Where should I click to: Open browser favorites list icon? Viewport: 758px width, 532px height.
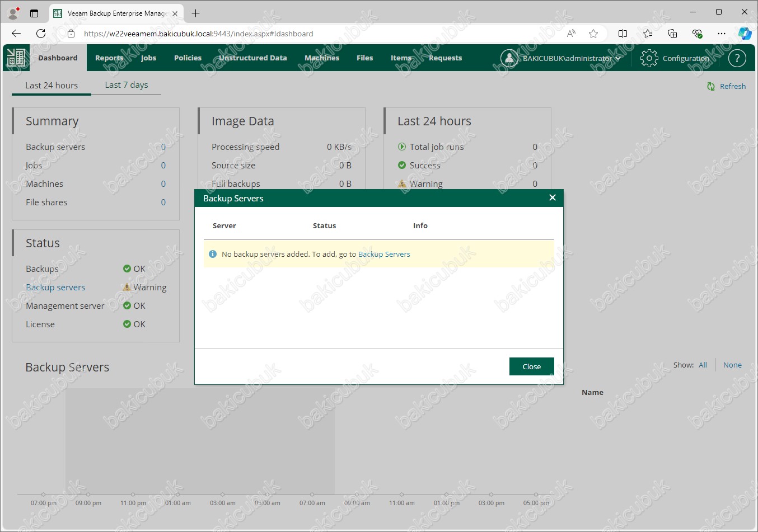(648, 34)
